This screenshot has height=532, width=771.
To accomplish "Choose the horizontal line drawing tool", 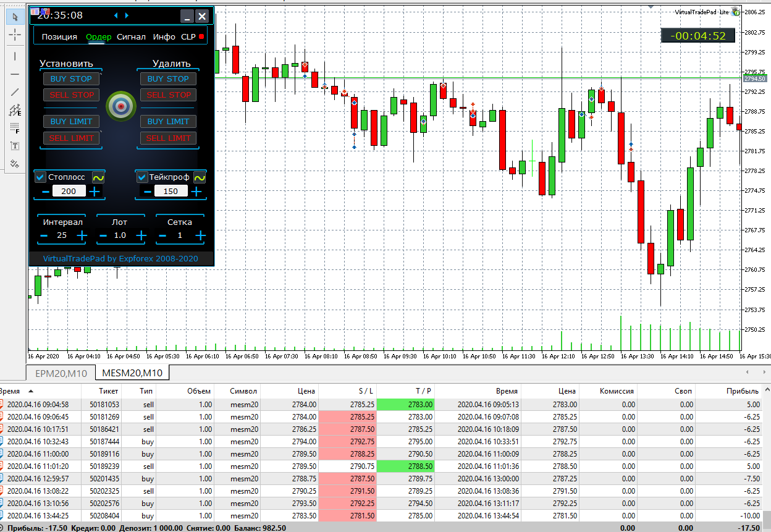I will click(x=15, y=74).
